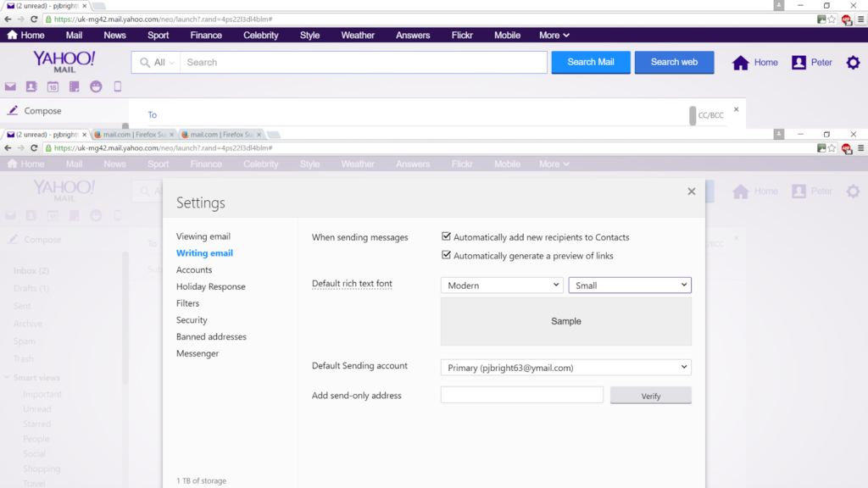Open the Notepad icon in mail toolbar
868x488 pixels.
tap(75, 86)
